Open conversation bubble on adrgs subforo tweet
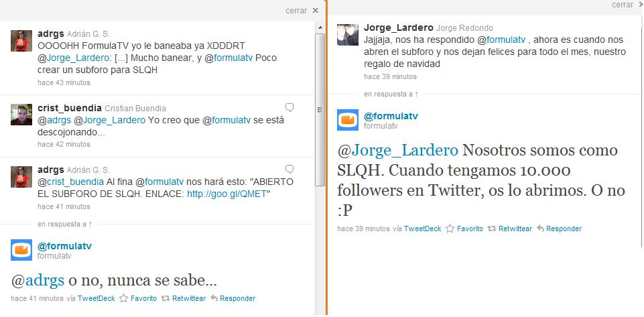The image size is (644, 317). click(289, 169)
